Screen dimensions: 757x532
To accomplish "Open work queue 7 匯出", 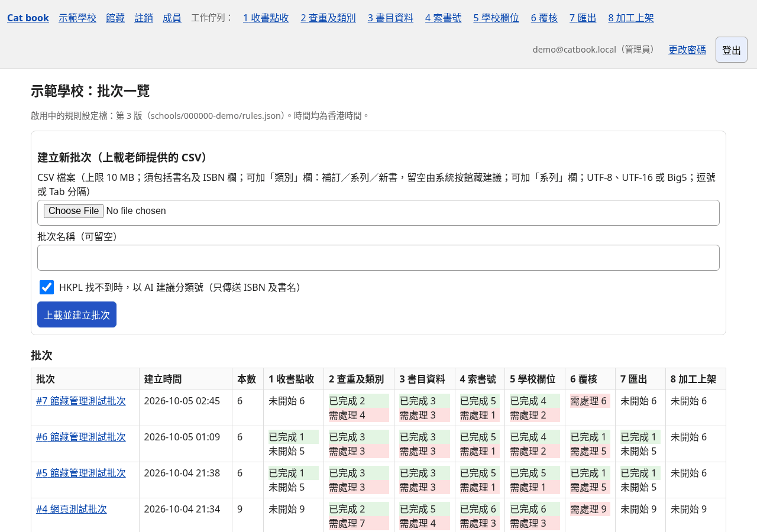I will click(x=583, y=18).
